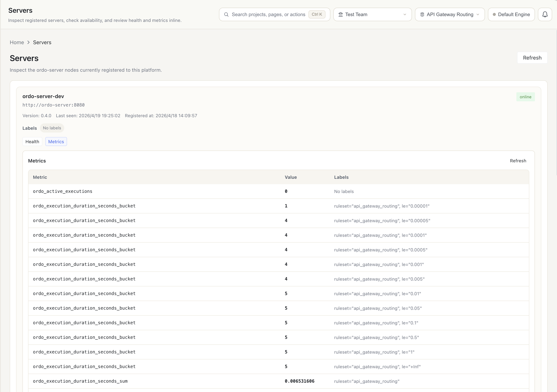Click the search magnifier icon
The height and width of the screenshot is (392, 557).
226,15
